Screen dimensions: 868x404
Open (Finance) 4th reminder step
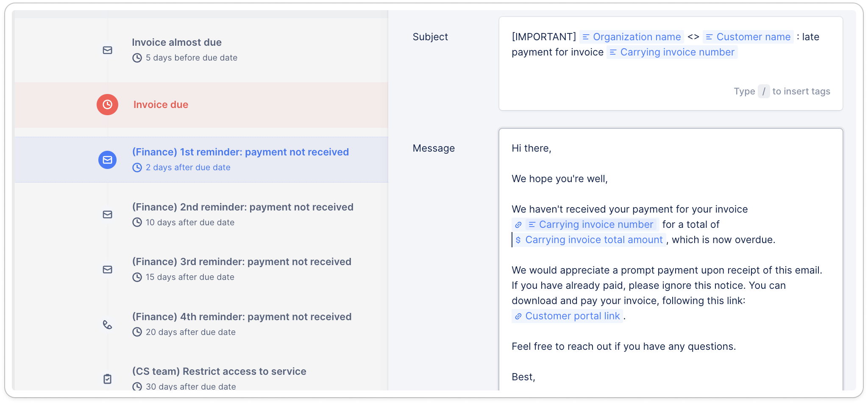tap(242, 317)
